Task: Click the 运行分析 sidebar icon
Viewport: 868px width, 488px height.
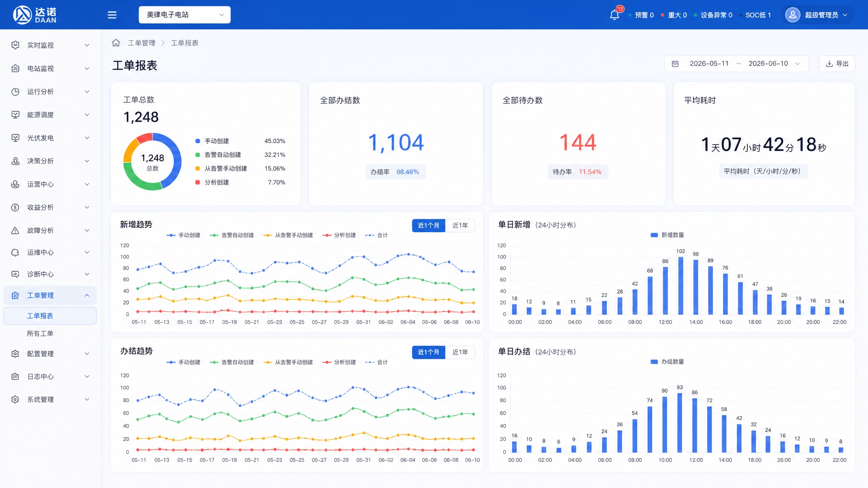Action: point(15,91)
